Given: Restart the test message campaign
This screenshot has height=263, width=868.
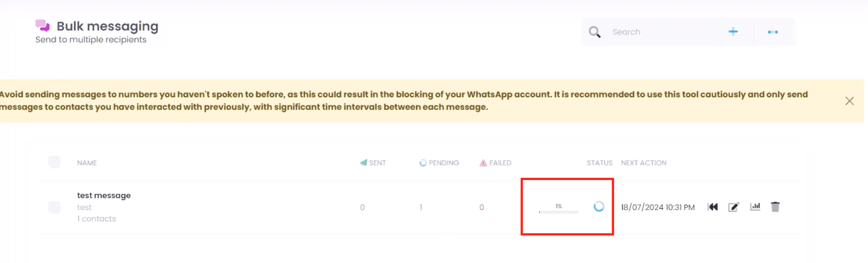Looking at the screenshot, I should pos(713,207).
